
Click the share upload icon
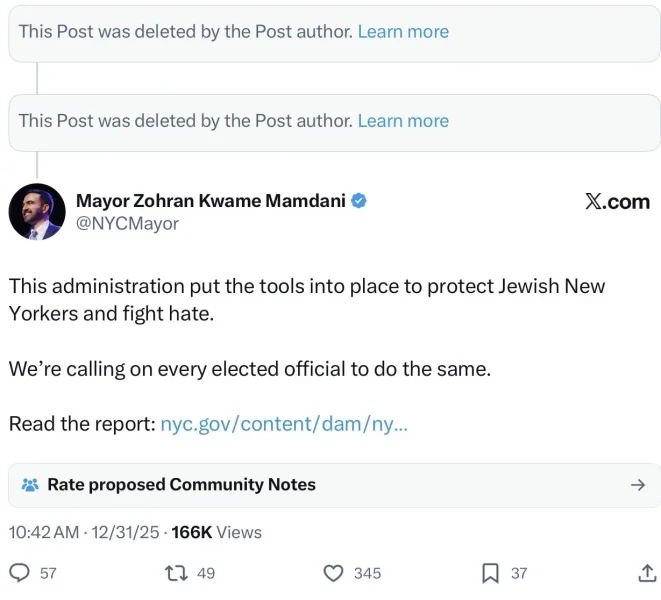point(647,573)
